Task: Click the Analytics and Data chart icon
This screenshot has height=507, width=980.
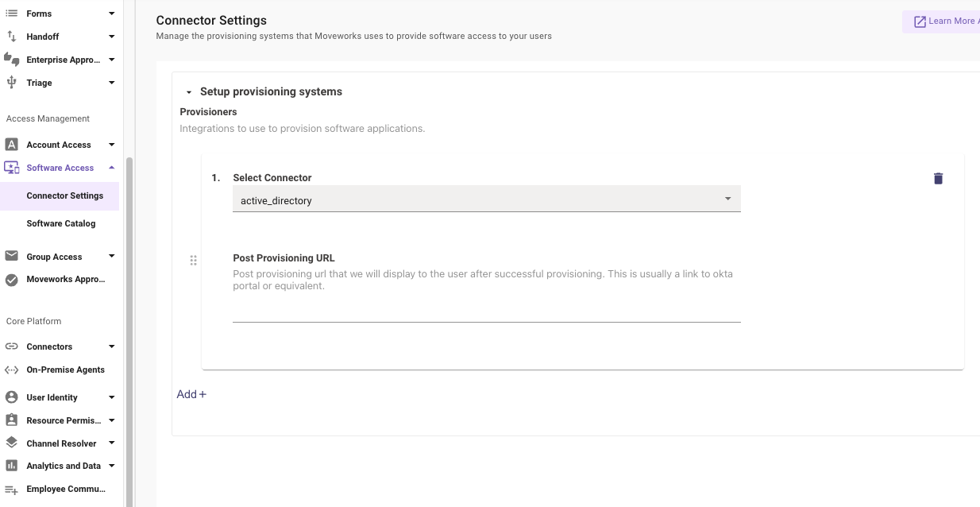Action: pyautogui.click(x=12, y=466)
